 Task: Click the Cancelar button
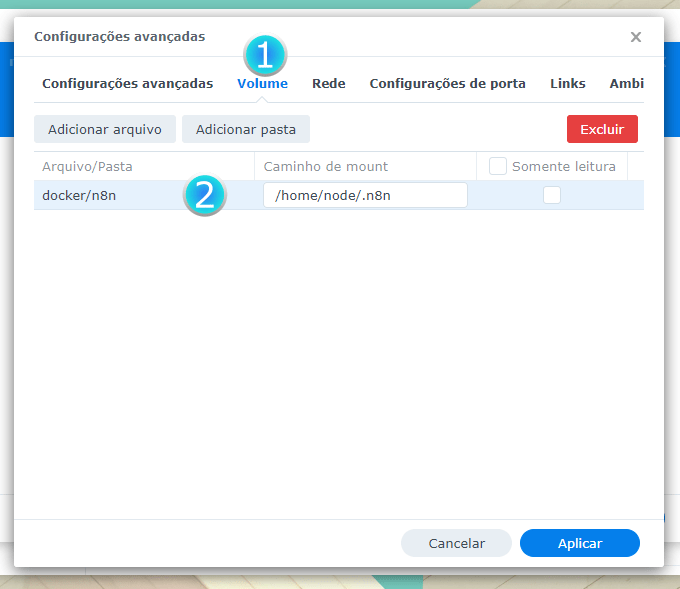pos(456,543)
